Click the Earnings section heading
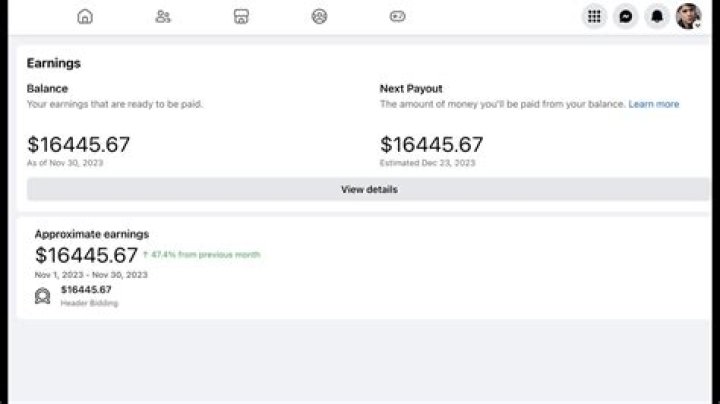Viewport: 720px width, 404px height. tap(54, 63)
